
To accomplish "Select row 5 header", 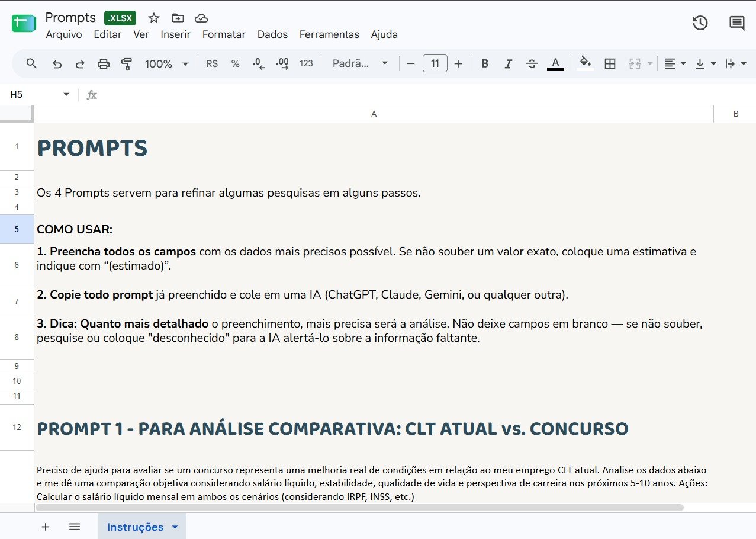I will point(17,229).
